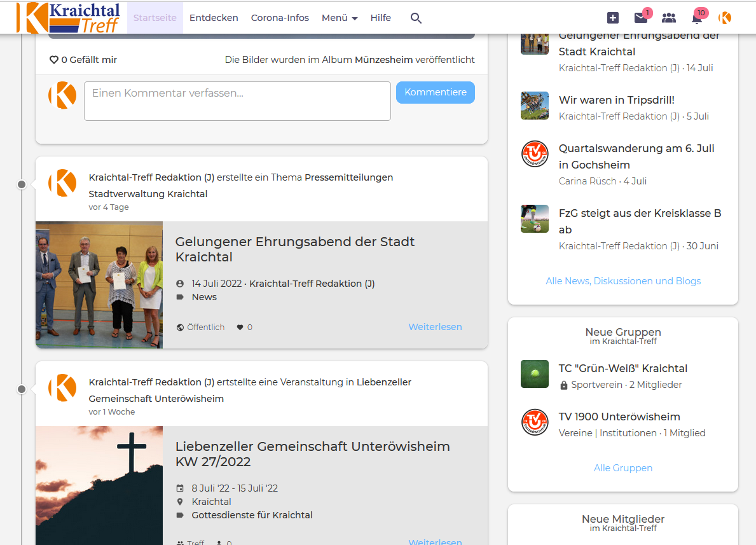
Task: Open Quartalswanderung am 6. Juli in Gochsheim
Action: [636, 156]
